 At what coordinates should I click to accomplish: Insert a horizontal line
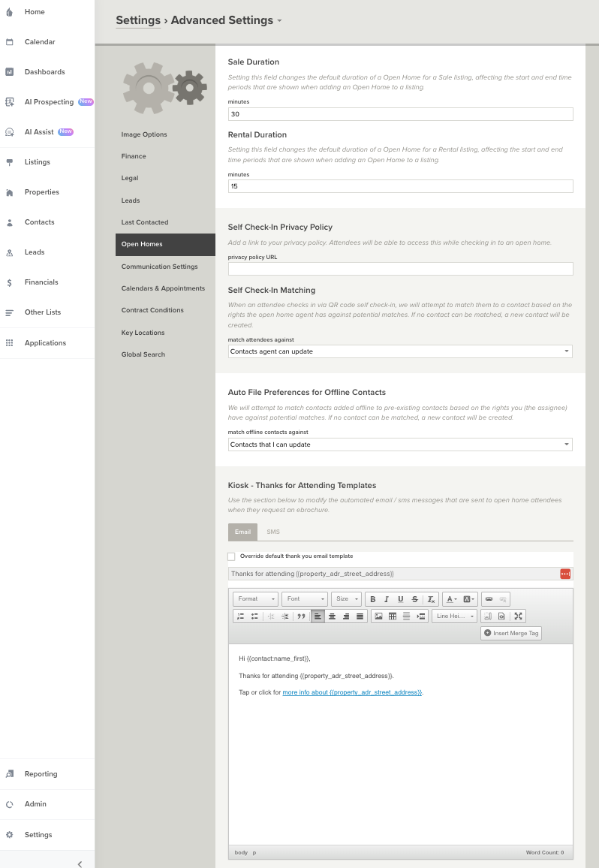coord(406,616)
